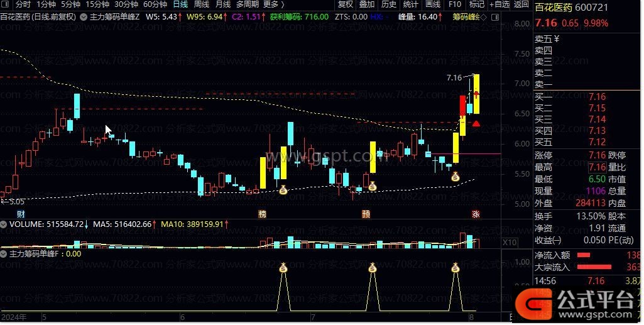
Task: Click the first money bag icon in the 单峰F subchart
Action: click(x=283, y=268)
